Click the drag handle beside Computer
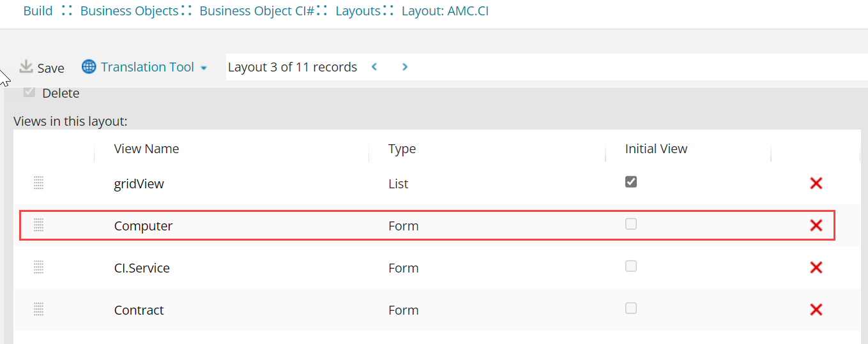 click(x=38, y=225)
